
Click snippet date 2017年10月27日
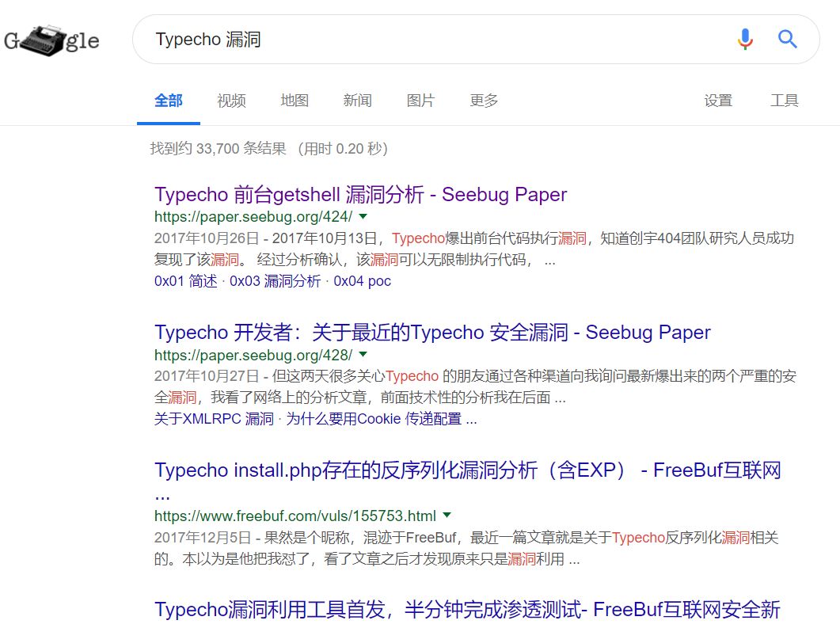[x=207, y=375]
